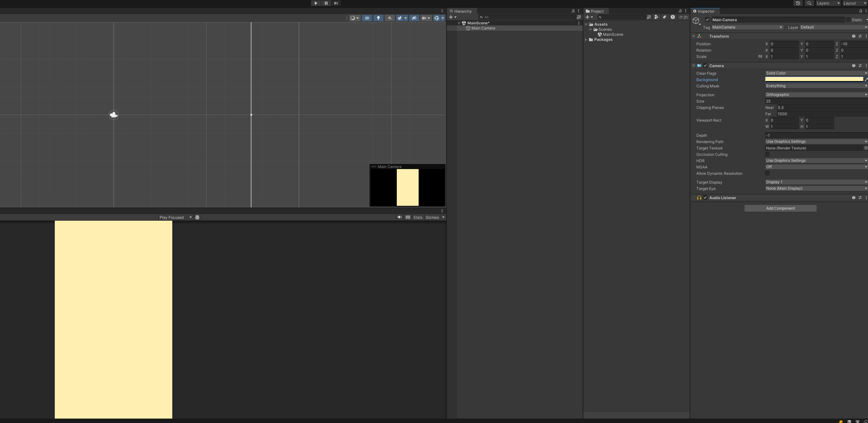Viewport: 868px width, 423px height.
Task: Open the Projection dropdown set to Orthographic
Action: click(x=815, y=95)
